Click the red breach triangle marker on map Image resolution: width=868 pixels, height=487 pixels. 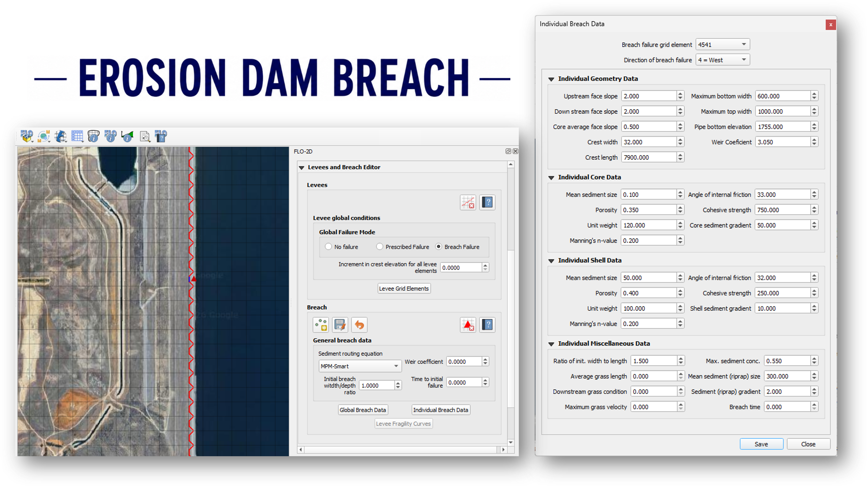(194, 278)
